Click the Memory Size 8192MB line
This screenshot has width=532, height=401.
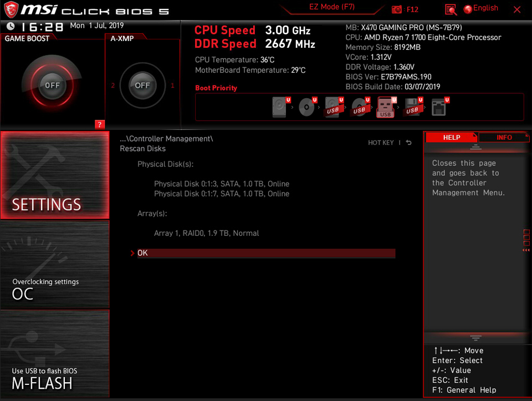tap(383, 47)
